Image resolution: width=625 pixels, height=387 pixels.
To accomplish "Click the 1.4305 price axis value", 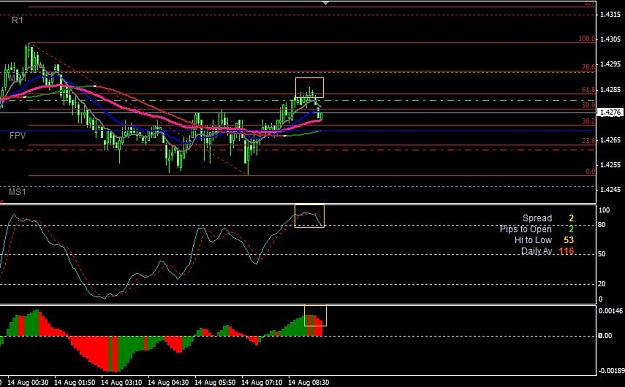I will point(610,39).
